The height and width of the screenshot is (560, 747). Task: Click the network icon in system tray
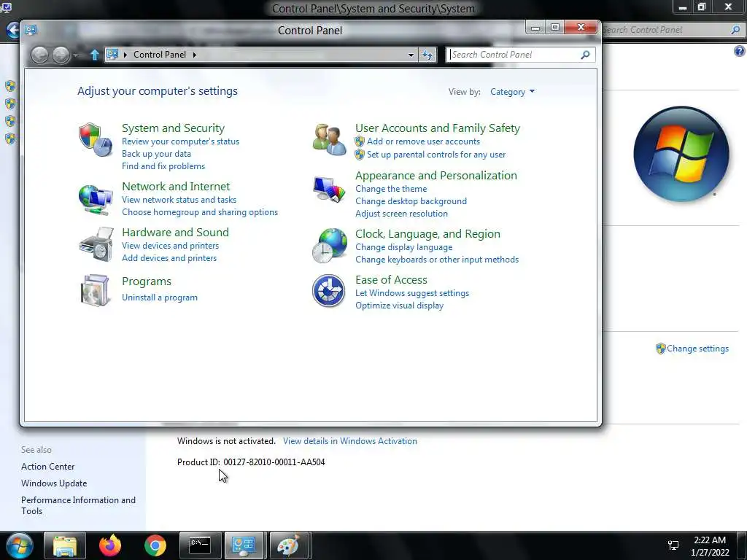click(673, 545)
